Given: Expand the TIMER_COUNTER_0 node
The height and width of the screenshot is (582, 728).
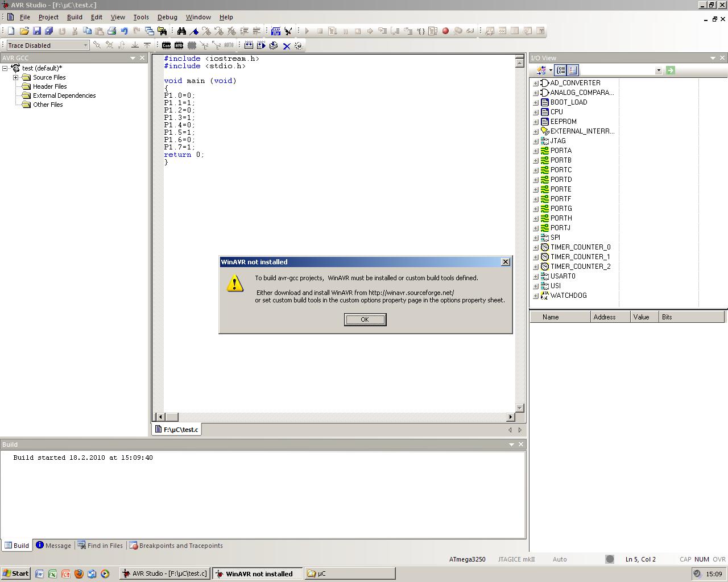Looking at the screenshot, I should coord(536,247).
